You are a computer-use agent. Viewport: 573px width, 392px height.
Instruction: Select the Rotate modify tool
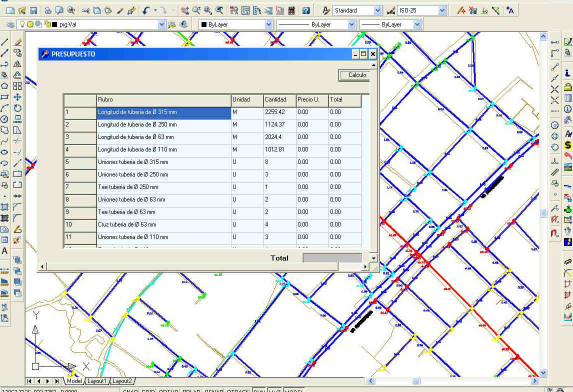[x=17, y=108]
